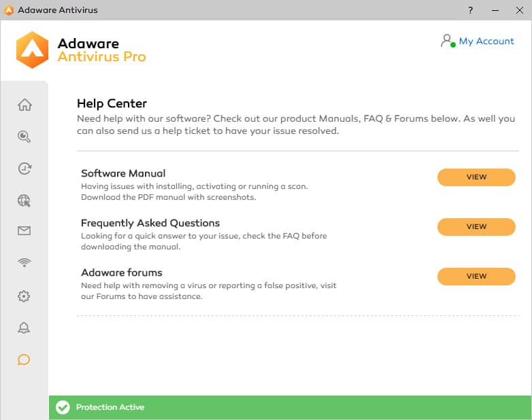Click the green checkmark status icon
Screen dimensions: 532x420
click(63, 407)
